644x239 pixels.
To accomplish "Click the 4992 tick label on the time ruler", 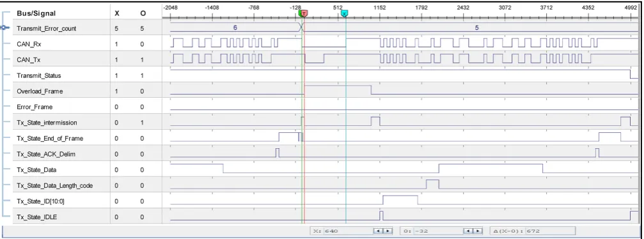I will coord(631,8).
